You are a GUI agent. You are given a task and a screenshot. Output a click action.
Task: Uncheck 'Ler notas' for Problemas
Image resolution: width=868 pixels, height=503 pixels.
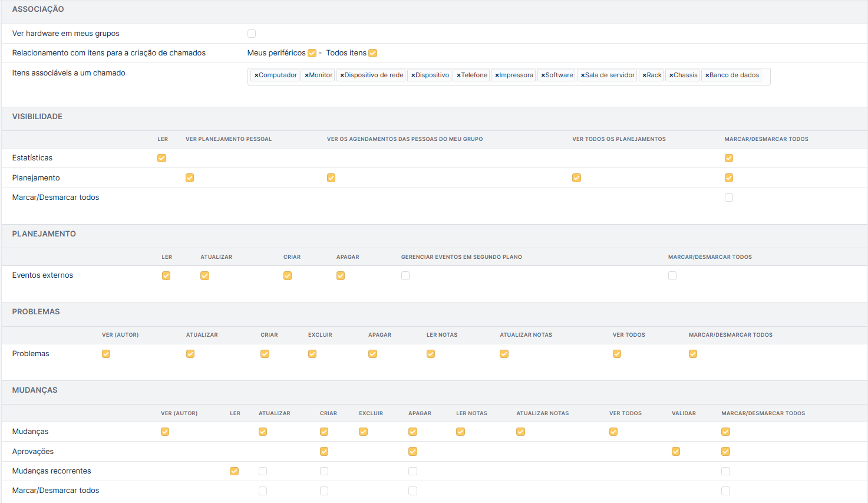pyautogui.click(x=431, y=354)
